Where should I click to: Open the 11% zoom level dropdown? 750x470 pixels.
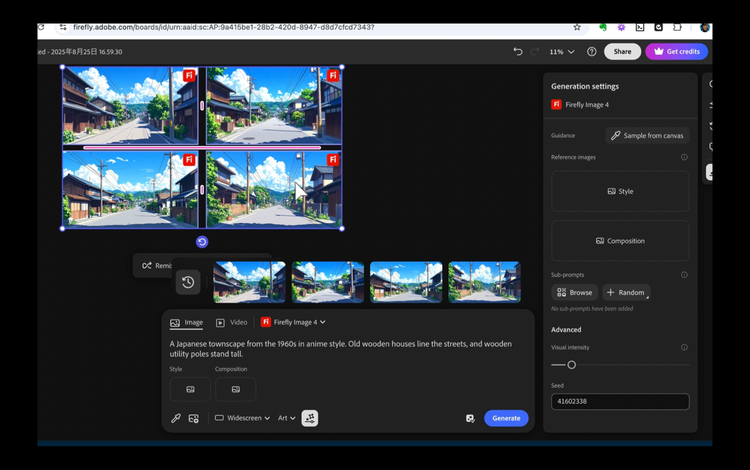click(562, 51)
